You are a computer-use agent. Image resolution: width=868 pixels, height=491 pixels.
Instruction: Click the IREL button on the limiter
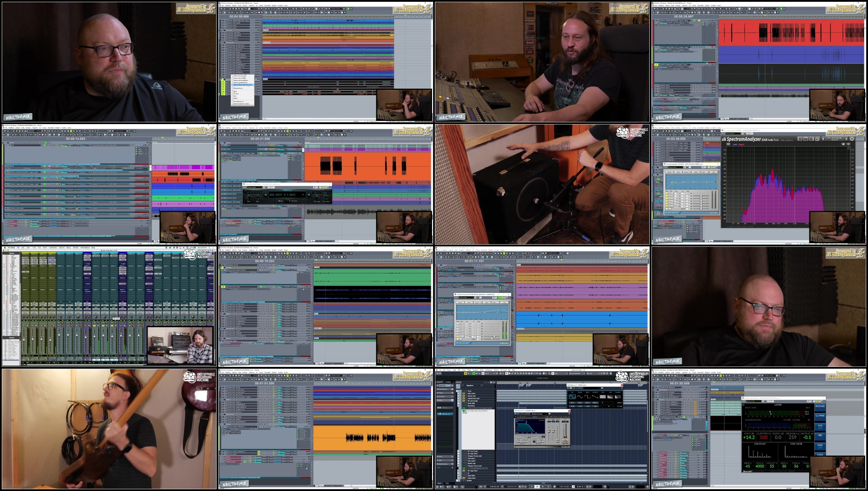[x=820, y=437]
